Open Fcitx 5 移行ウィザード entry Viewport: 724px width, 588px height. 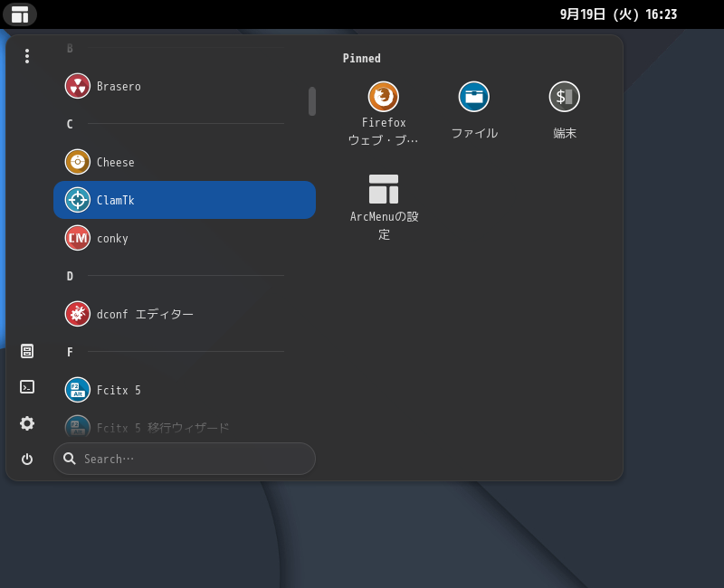[x=185, y=425]
